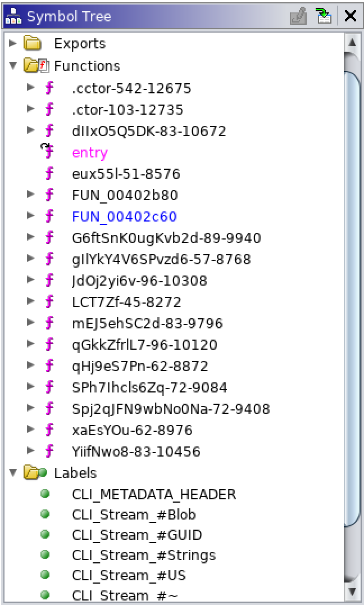
Task: Expand the .cctor-542-12675 function node
Action: (31, 88)
